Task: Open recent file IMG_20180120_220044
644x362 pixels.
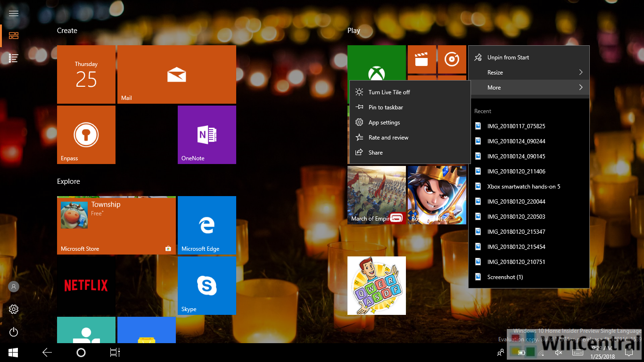Action: (x=529, y=202)
